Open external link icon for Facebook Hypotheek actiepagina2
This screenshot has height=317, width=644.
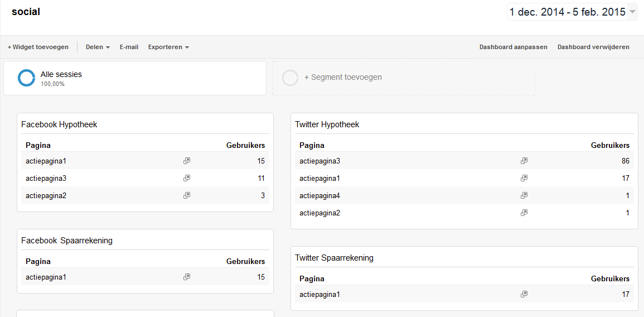click(x=187, y=195)
